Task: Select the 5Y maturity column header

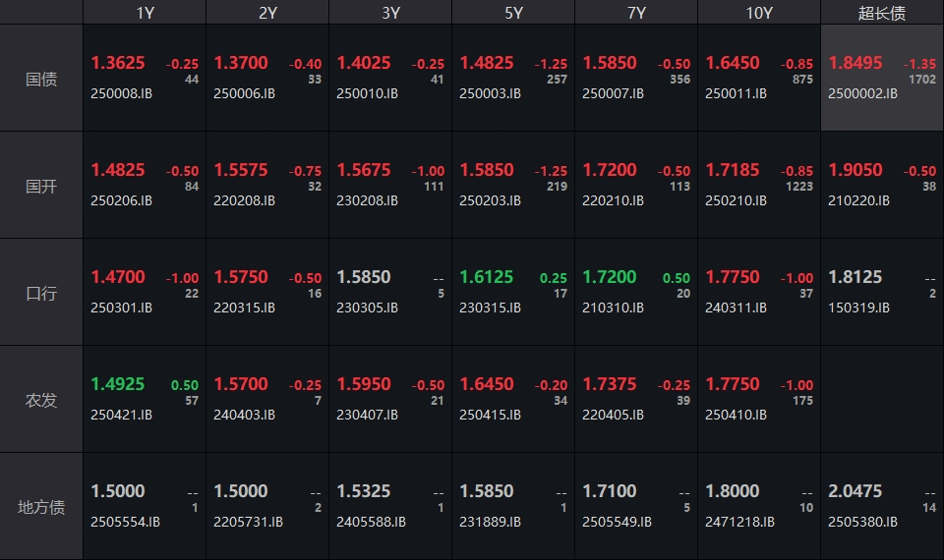Action: click(513, 13)
